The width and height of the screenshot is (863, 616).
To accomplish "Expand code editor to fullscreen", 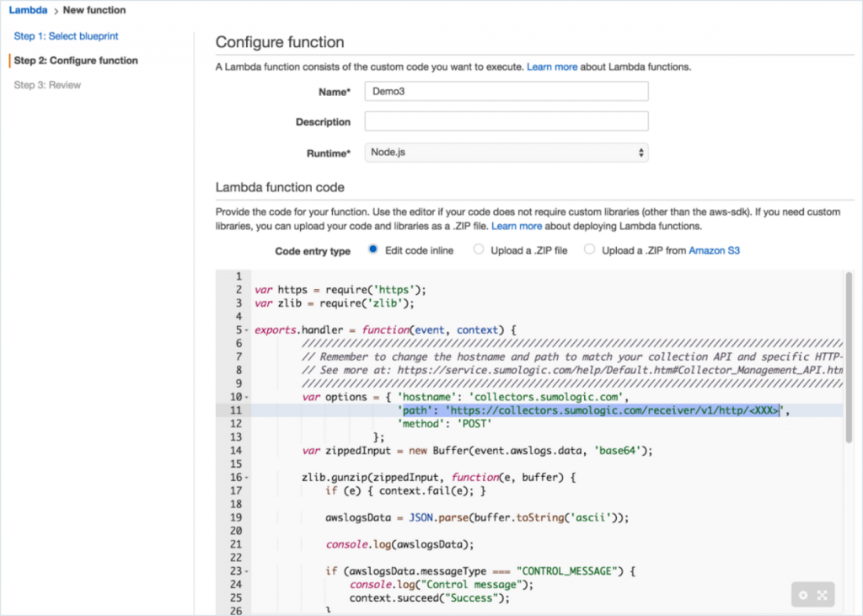I will [823, 595].
